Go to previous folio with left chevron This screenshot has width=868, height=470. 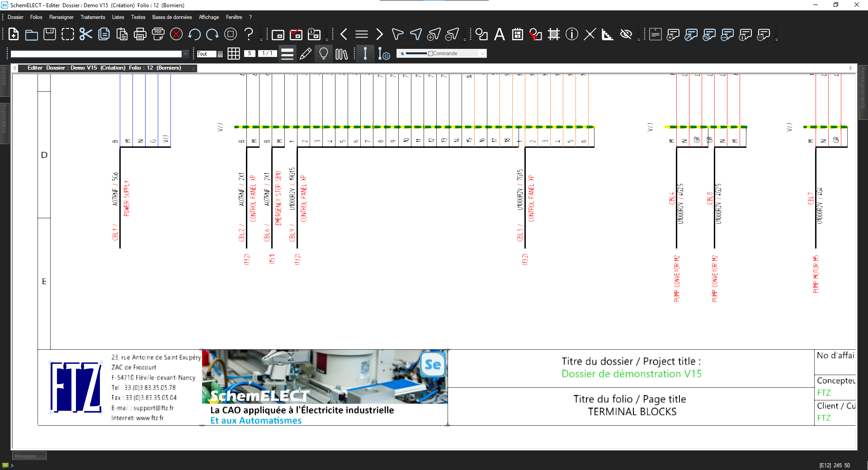coord(344,34)
